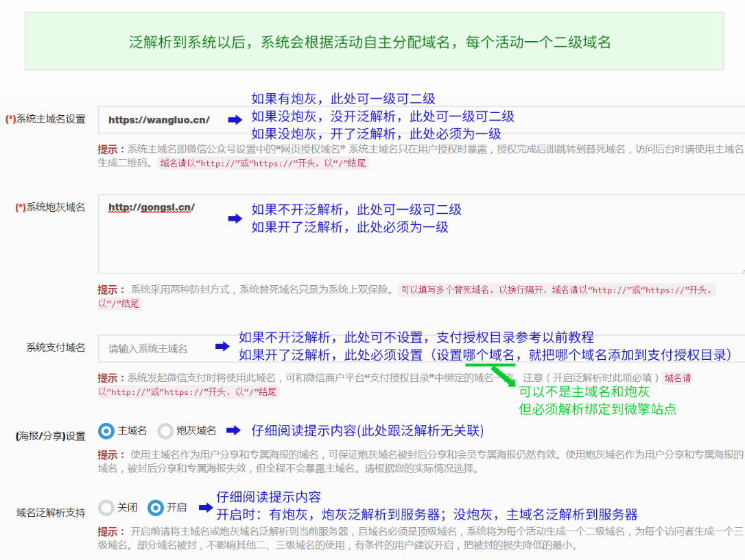
Task: Click the 开启 radio label text
Action: coord(176,508)
